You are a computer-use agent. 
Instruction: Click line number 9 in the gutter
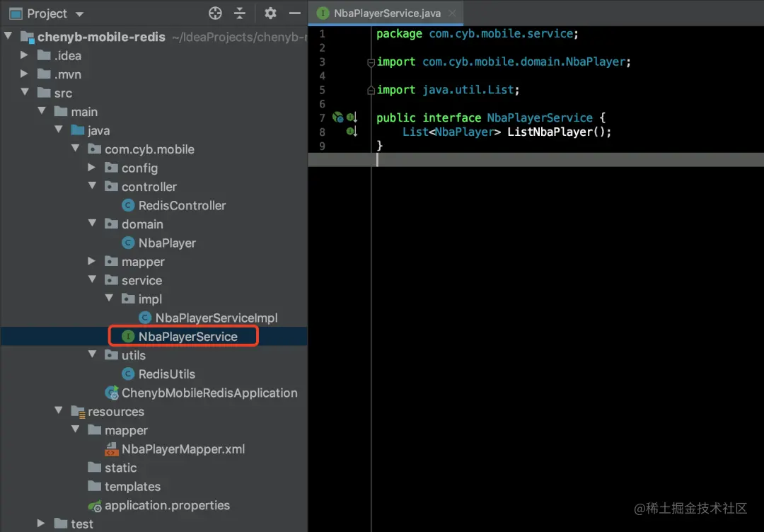click(x=322, y=146)
